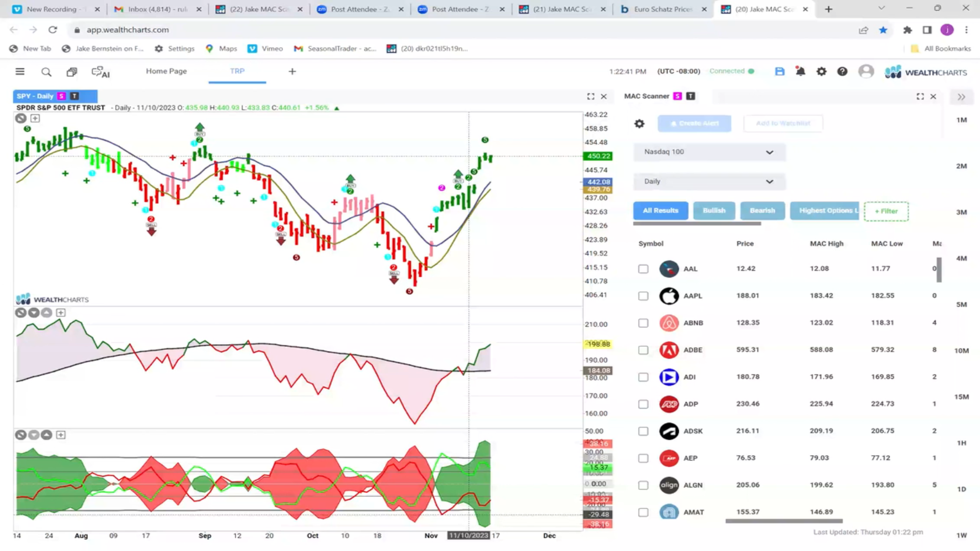Select the Highest Options filter tab
The image size is (980, 551).
click(825, 211)
